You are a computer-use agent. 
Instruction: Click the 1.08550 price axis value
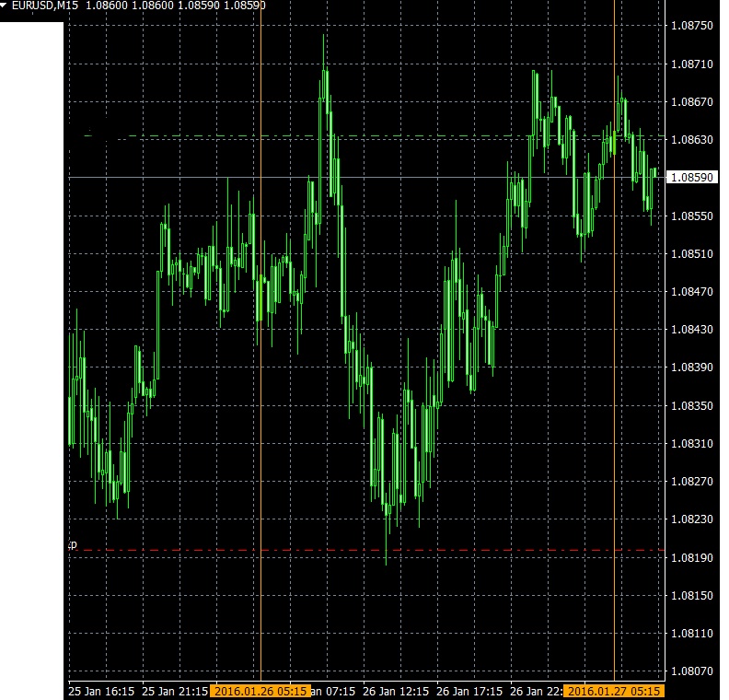click(x=692, y=216)
